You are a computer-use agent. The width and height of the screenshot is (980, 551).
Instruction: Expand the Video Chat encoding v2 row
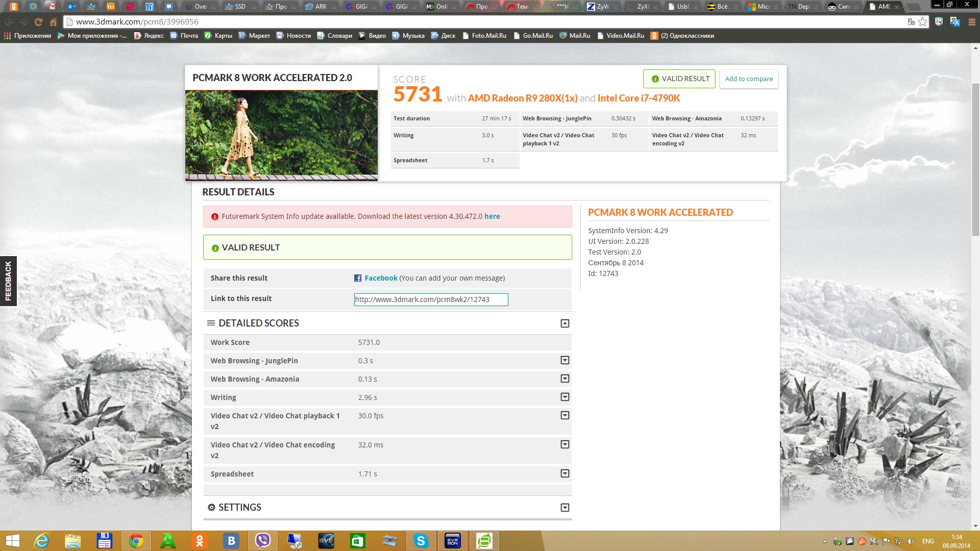coord(565,445)
